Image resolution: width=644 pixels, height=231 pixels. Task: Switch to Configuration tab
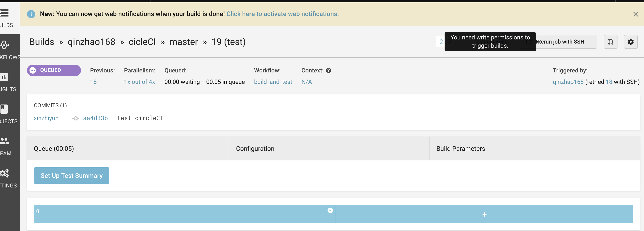pyautogui.click(x=329, y=148)
